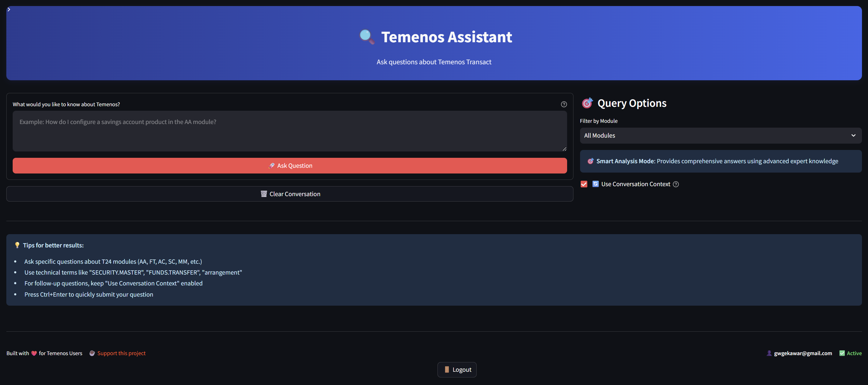The height and width of the screenshot is (385, 868).
Task: Click the Temenos Assistant title heading
Action: (x=447, y=37)
